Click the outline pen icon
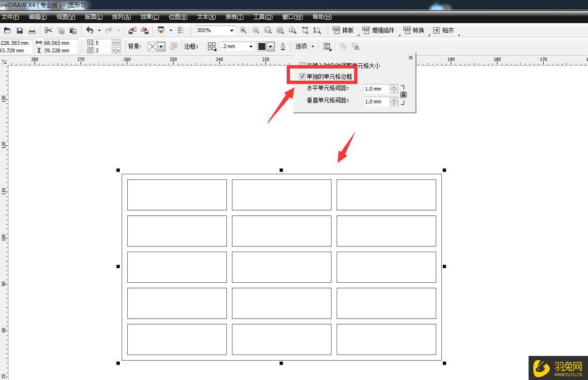Screen dimensions: 588x380 (x=283, y=46)
